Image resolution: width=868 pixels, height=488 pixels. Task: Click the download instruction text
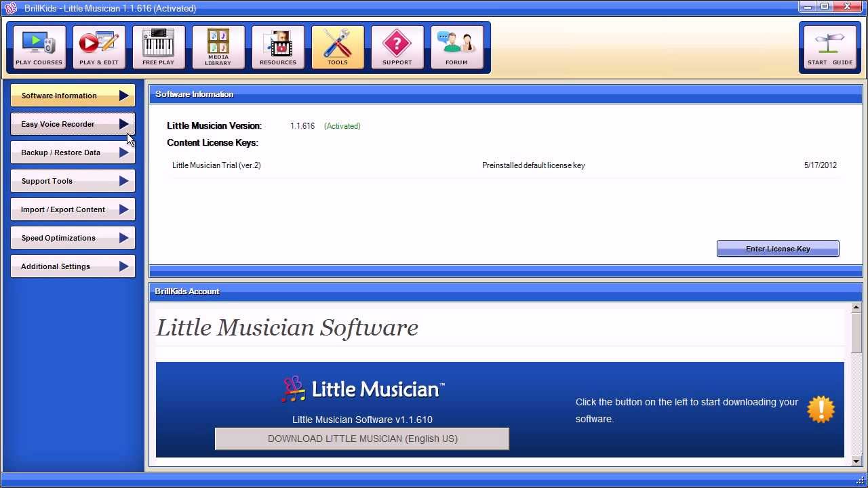pyautogui.click(x=687, y=410)
